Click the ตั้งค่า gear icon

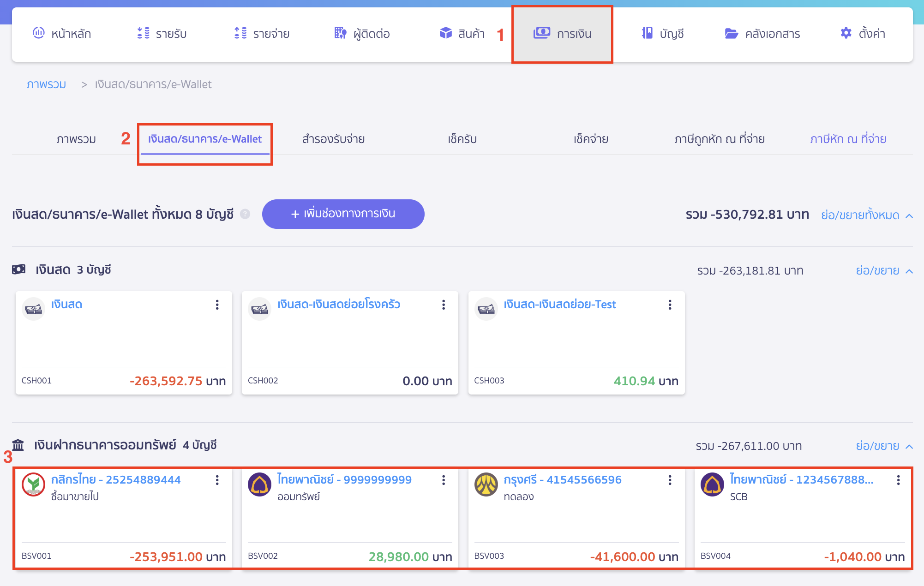(x=846, y=33)
